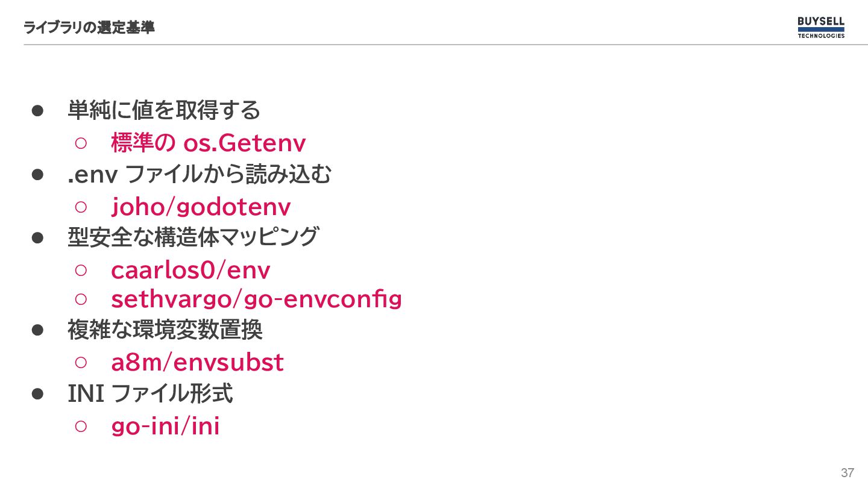The width and height of the screenshot is (868, 488).
Task: Click the hollow bullet beside a8m/envsubst
Action: click(x=81, y=362)
